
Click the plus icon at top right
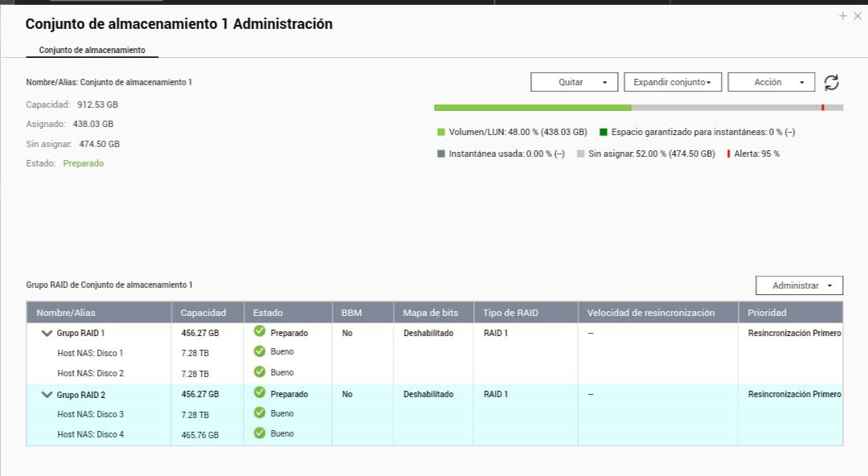coord(842,16)
